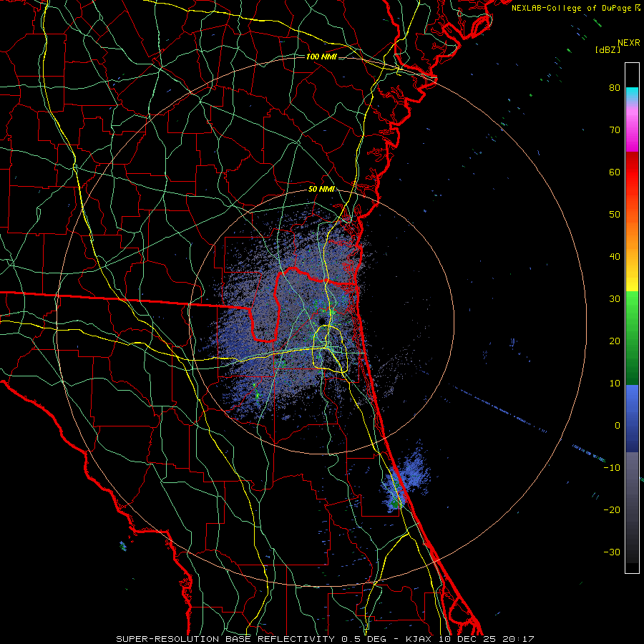
Task: Click the 60 value on the dBZ scale
Action: (x=615, y=172)
